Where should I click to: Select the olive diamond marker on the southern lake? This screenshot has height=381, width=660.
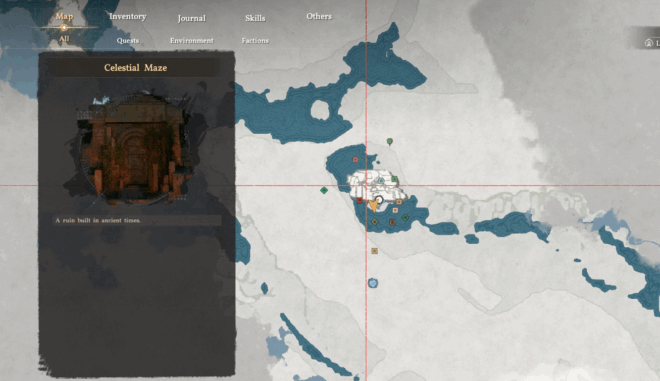(375, 221)
